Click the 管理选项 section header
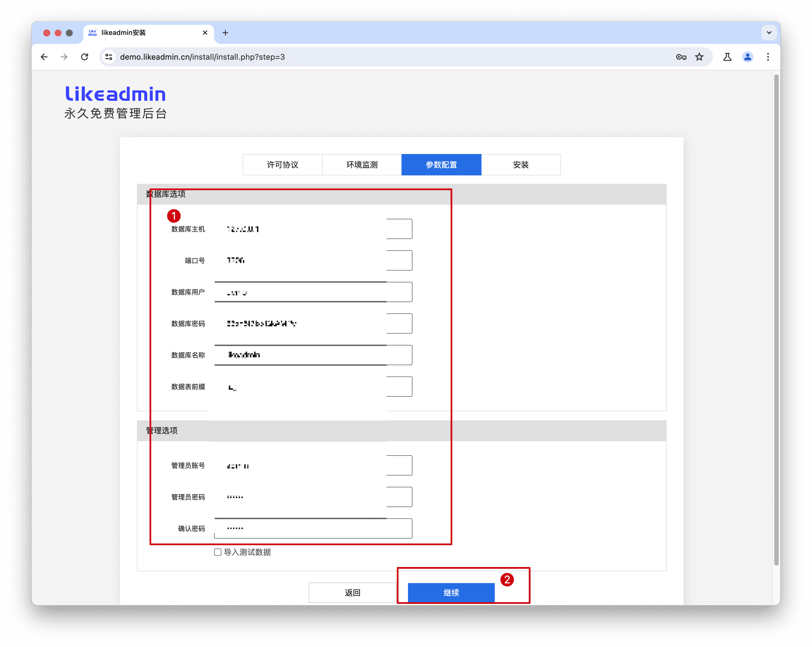This screenshot has height=647, width=812. [402, 430]
